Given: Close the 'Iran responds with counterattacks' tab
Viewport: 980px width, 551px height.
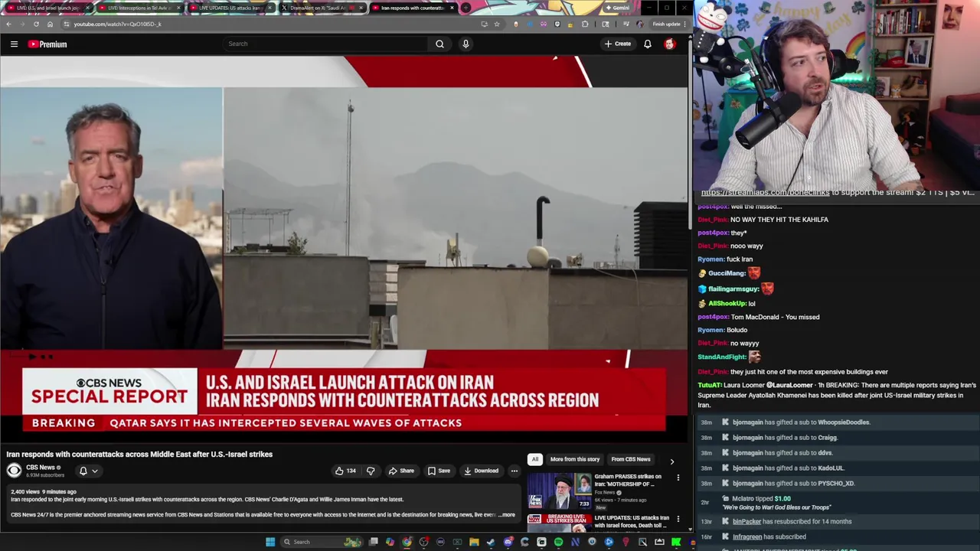Looking at the screenshot, I should tap(452, 8).
